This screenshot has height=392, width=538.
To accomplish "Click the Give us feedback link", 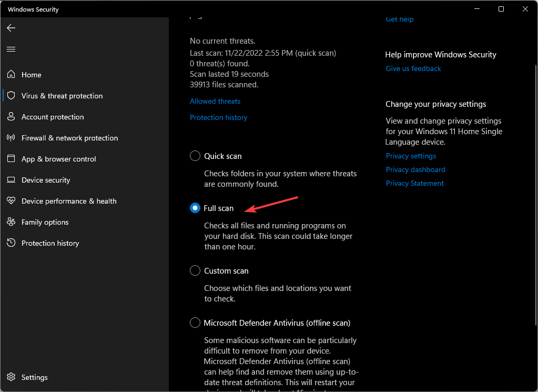I will 413,68.
